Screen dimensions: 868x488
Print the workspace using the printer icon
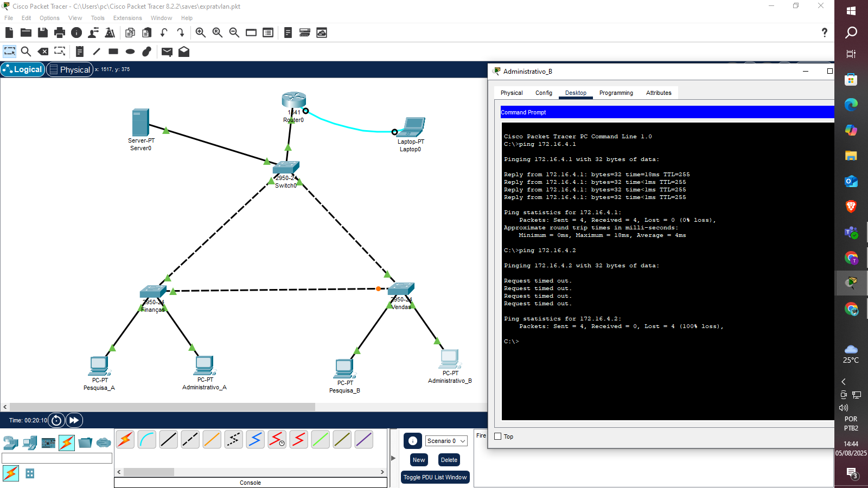tap(60, 33)
